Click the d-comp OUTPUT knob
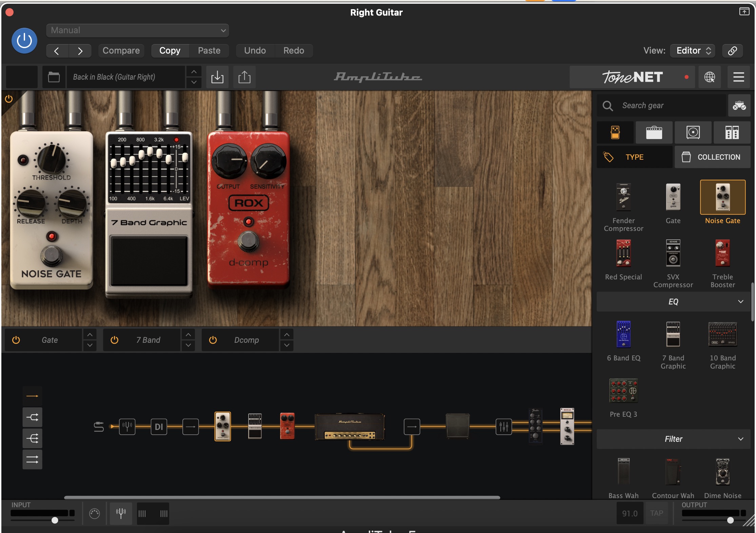This screenshot has height=533, width=756. tap(229, 161)
